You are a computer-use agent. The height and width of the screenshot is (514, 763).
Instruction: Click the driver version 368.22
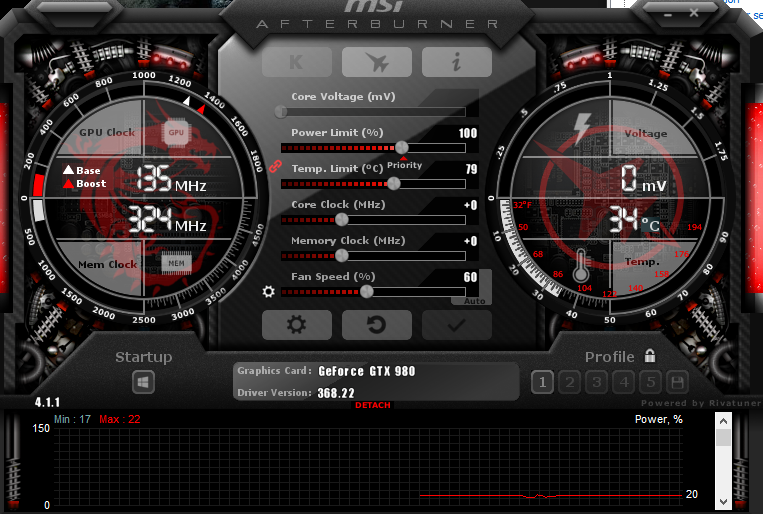(x=336, y=393)
